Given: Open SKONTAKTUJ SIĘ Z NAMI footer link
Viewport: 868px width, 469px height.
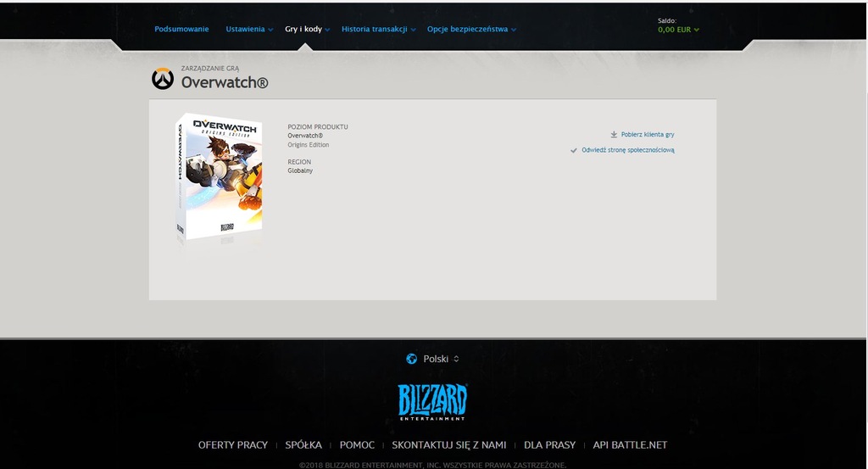Looking at the screenshot, I should (x=449, y=444).
